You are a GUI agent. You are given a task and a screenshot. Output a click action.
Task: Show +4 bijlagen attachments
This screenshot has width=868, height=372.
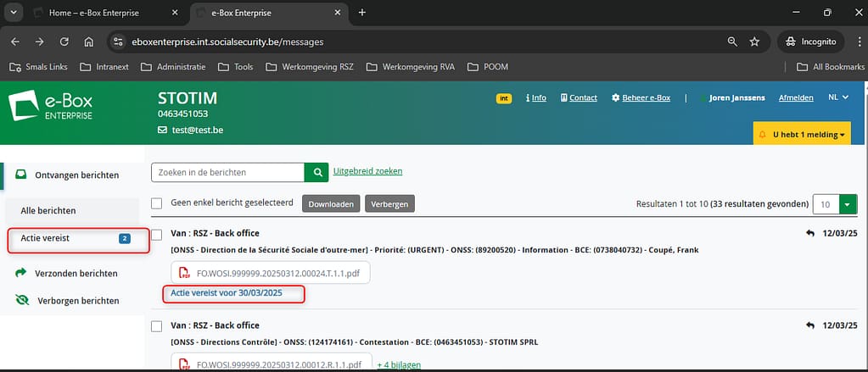click(x=399, y=365)
